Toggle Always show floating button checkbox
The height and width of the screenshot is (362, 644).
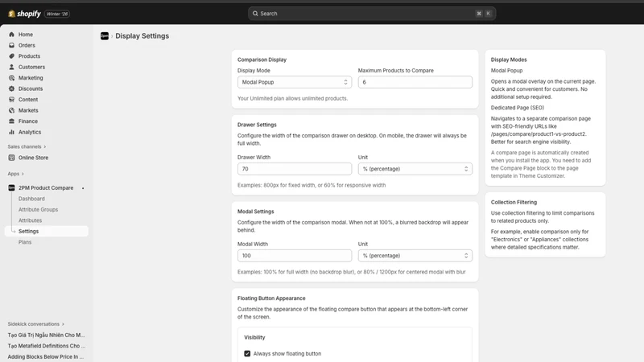[x=247, y=353]
